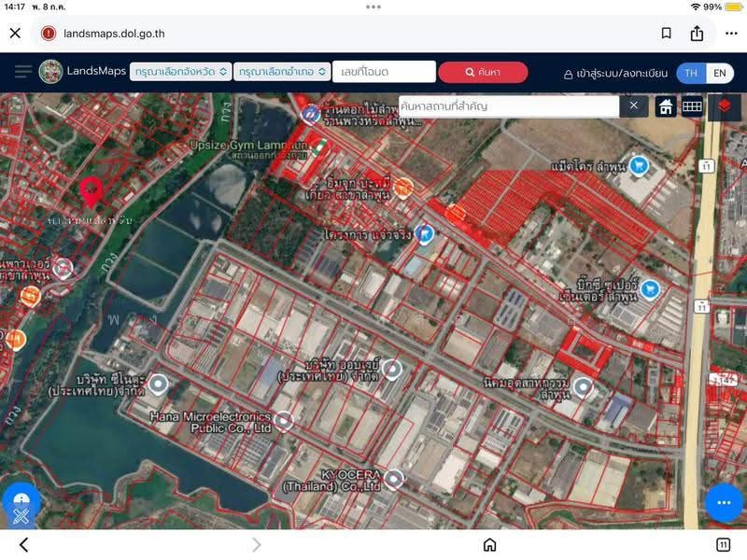
Task: Go back with browser back arrow
Action: (24, 544)
